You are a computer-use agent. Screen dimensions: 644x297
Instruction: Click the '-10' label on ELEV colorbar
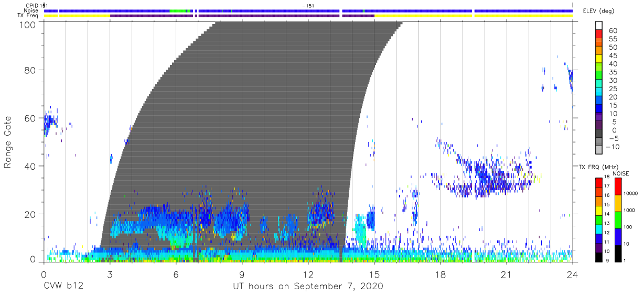(613, 146)
